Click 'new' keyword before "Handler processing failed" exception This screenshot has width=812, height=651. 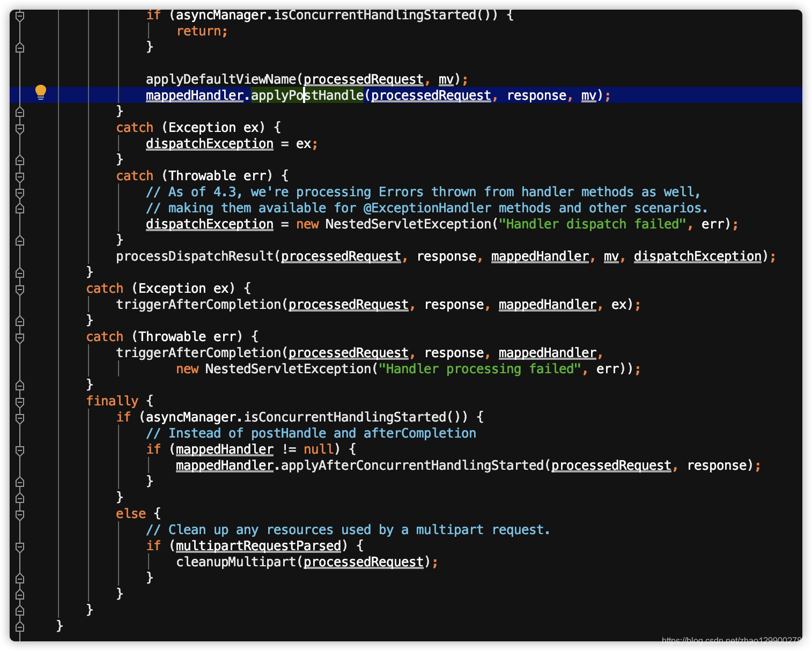(x=187, y=369)
